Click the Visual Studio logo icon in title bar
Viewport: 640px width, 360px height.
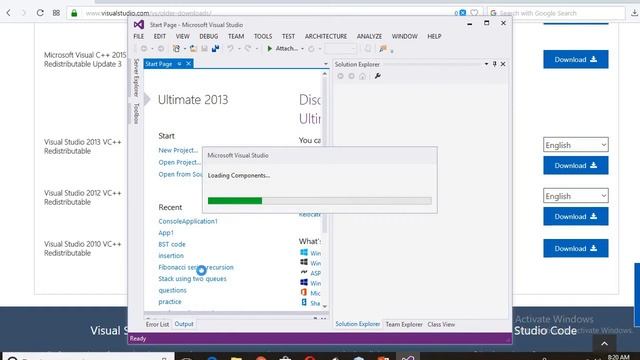139,24
